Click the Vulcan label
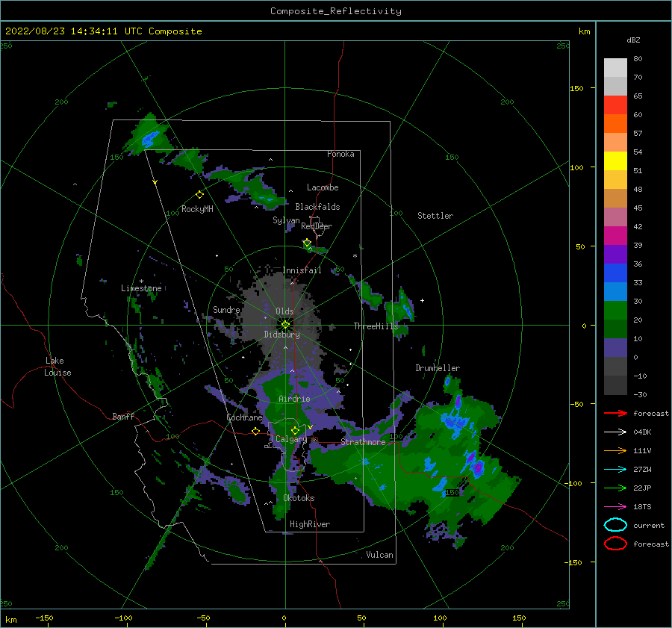The height and width of the screenshot is (628, 672). 379,555
